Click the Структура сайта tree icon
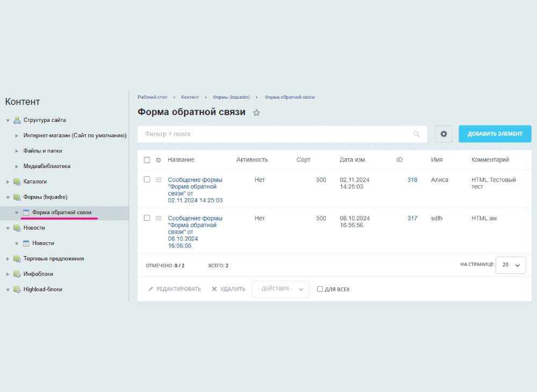The height and width of the screenshot is (392, 537). coord(17,120)
